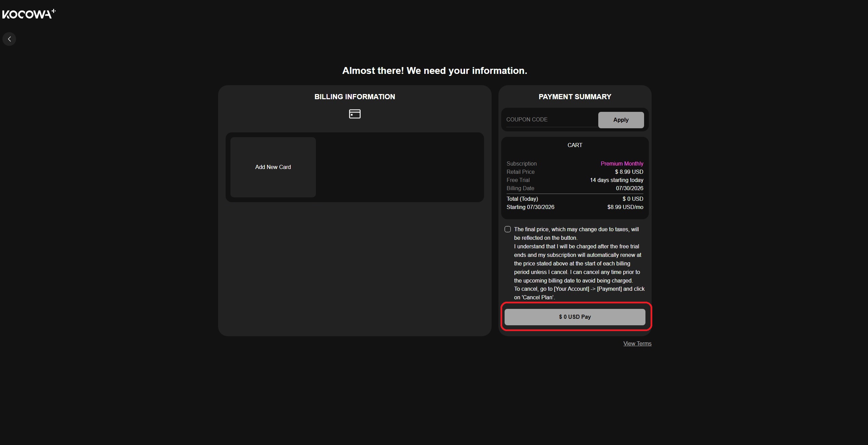Viewport: 868px width, 445px height.
Task: Go back using the left arrow button
Action: click(x=9, y=39)
